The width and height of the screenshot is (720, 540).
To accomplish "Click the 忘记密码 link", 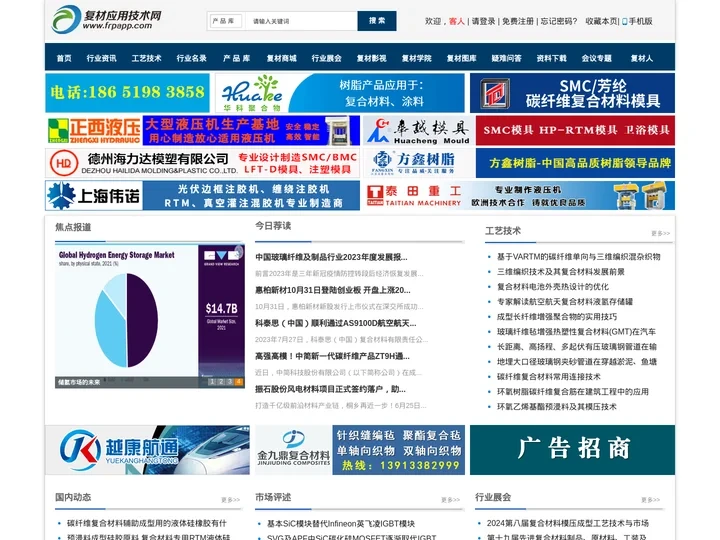I will click(558, 21).
